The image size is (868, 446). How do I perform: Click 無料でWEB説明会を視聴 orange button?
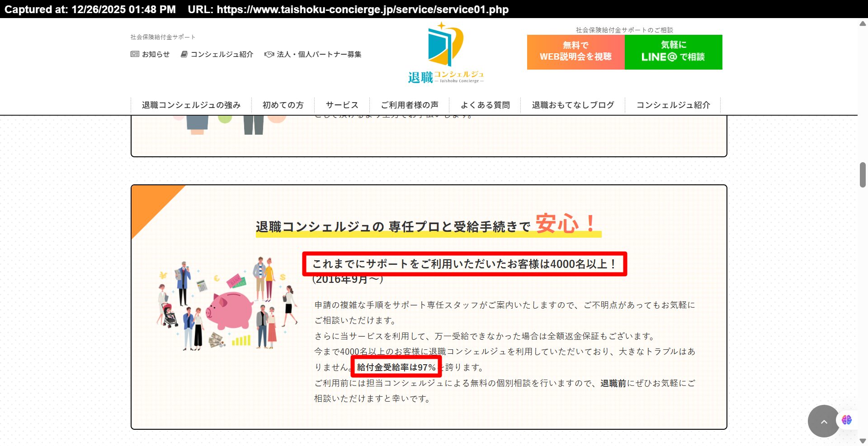[x=576, y=52]
